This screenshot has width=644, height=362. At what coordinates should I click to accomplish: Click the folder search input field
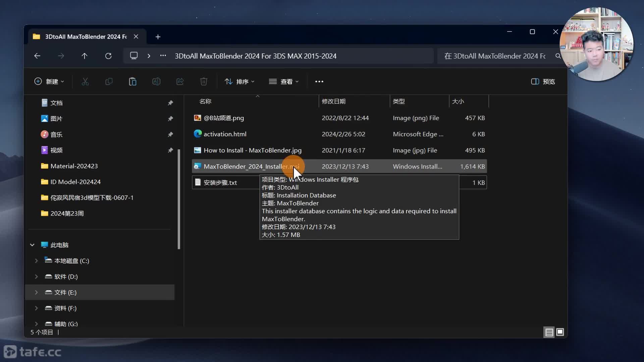pyautogui.click(x=495, y=56)
